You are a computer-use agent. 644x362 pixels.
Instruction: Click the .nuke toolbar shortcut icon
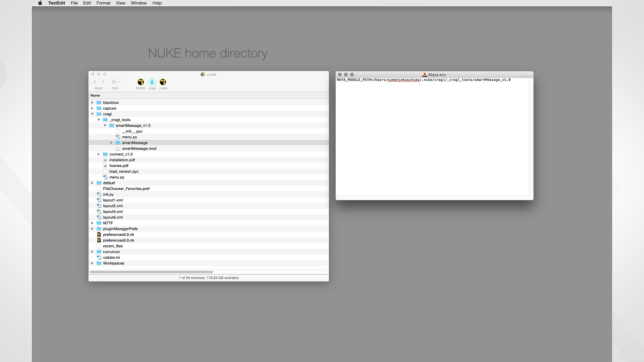pos(163,82)
